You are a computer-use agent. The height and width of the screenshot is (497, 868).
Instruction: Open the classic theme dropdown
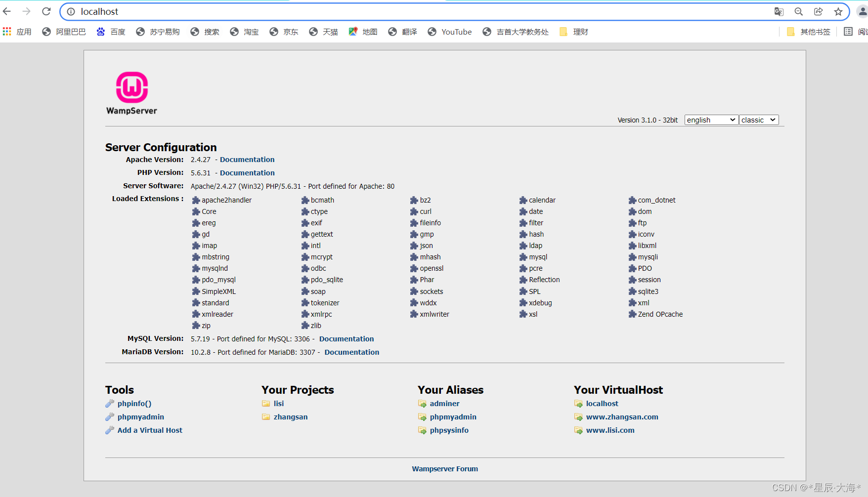pyautogui.click(x=759, y=120)
